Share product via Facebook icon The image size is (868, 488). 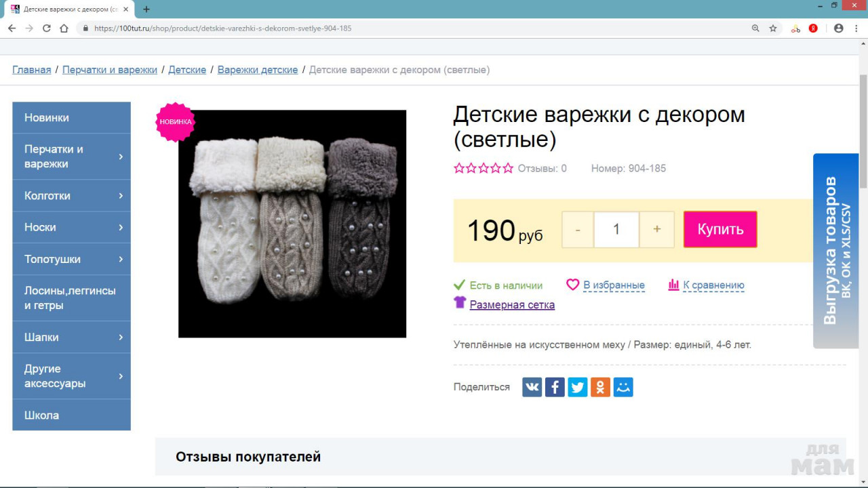(555, 387)
